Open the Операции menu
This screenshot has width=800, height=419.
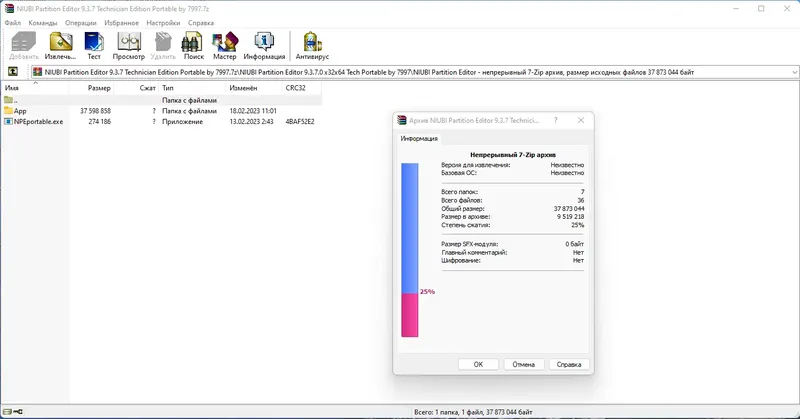point(81,23)
